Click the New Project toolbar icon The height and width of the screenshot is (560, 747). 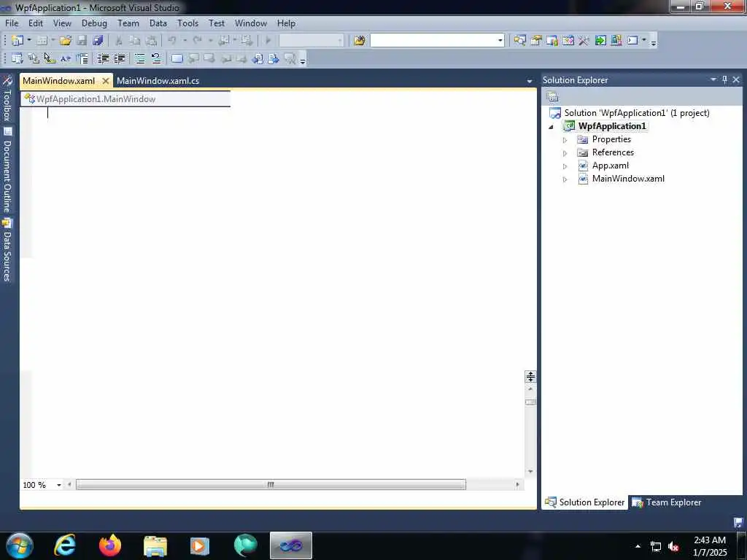(x=18, y=41)
